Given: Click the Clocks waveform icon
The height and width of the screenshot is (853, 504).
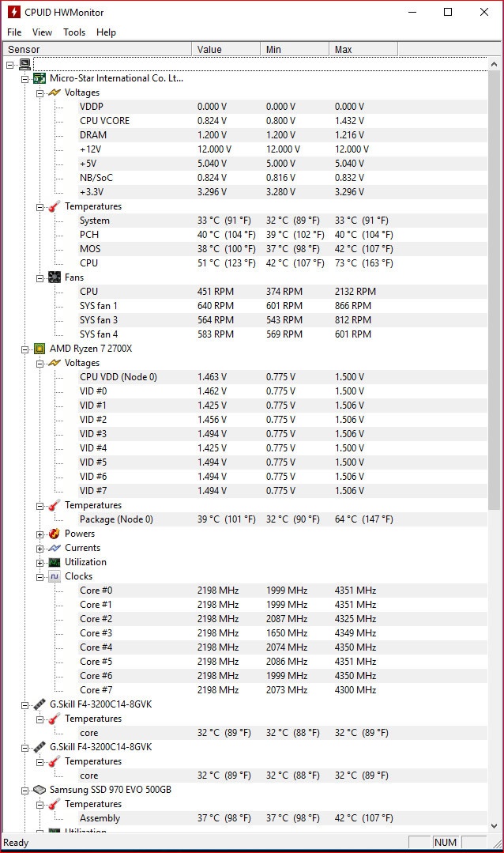Looking at the screenshot, I should pos(55,576).
